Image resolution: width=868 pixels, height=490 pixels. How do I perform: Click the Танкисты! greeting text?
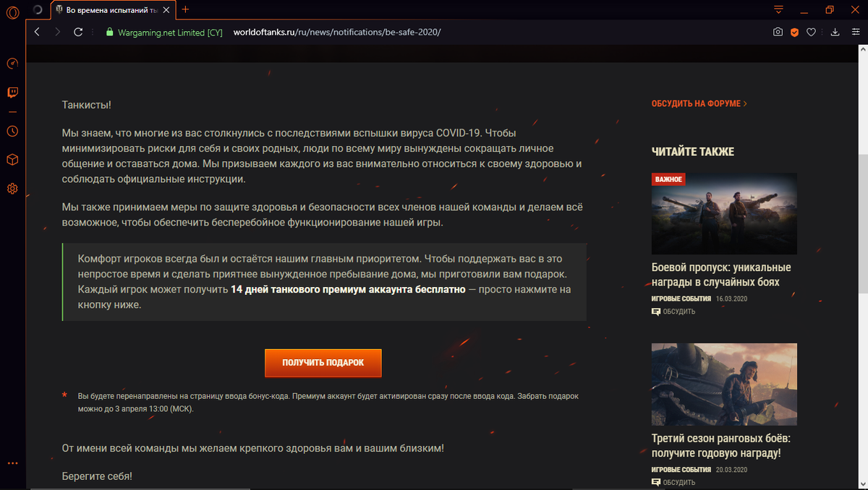pos(87,105)
